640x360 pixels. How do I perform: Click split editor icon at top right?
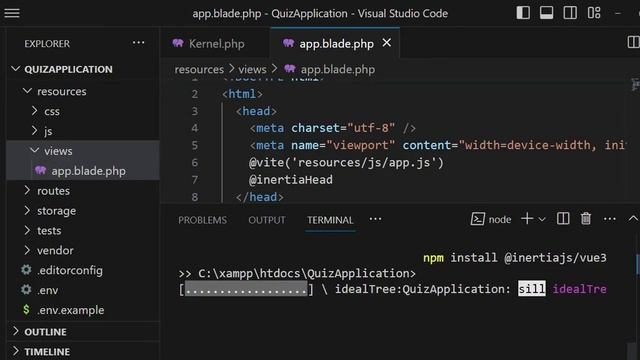point(633,42)
